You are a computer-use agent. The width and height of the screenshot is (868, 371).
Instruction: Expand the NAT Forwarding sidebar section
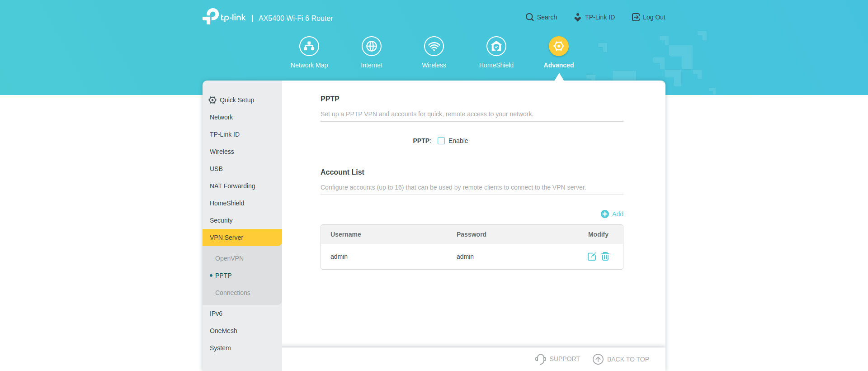[232, 186]
